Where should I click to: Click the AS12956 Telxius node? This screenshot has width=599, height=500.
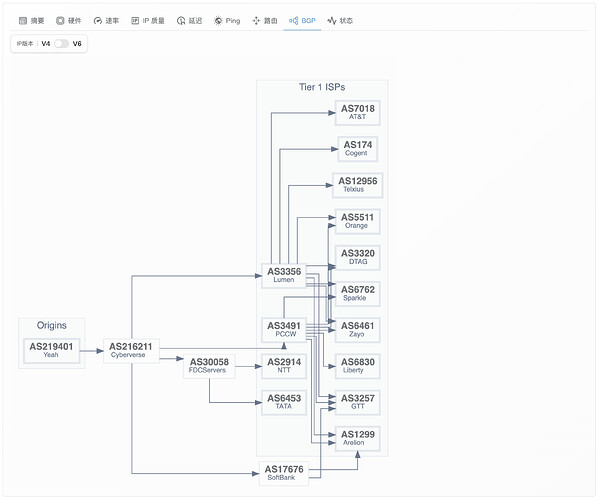coord(358,185)
